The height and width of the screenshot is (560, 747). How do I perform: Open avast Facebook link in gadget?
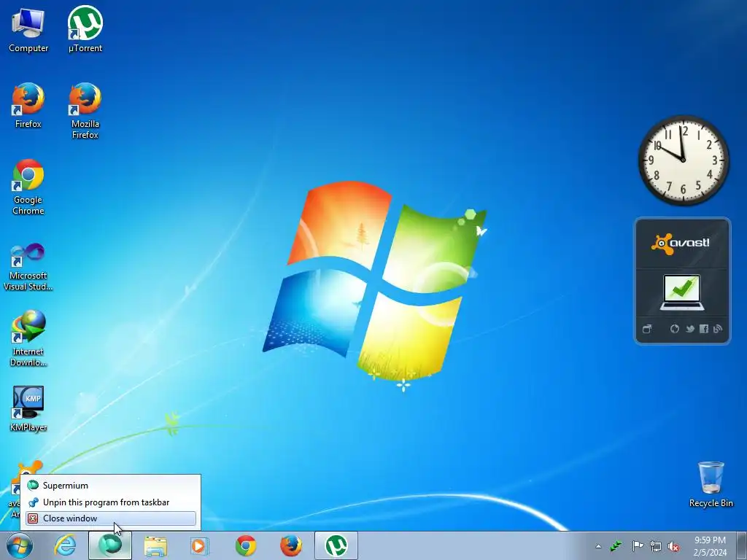pyautogui.click(x=704, y=329)
